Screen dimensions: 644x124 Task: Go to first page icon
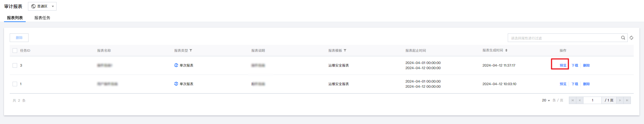[572, 100]
